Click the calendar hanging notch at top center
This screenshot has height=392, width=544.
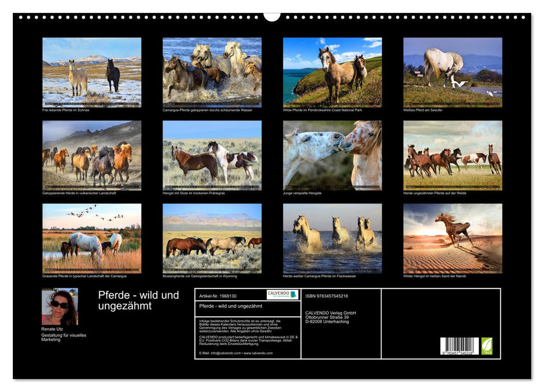point(272,16)
